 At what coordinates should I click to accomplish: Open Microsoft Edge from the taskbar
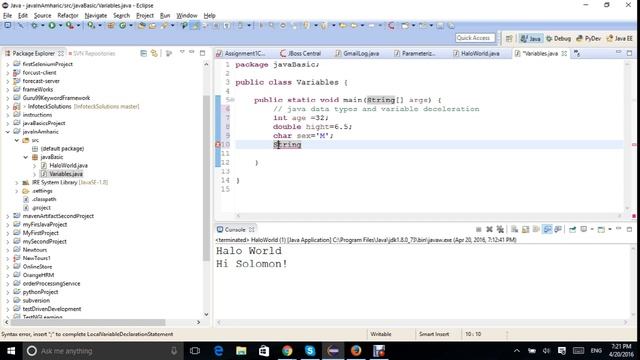[218, 351]
